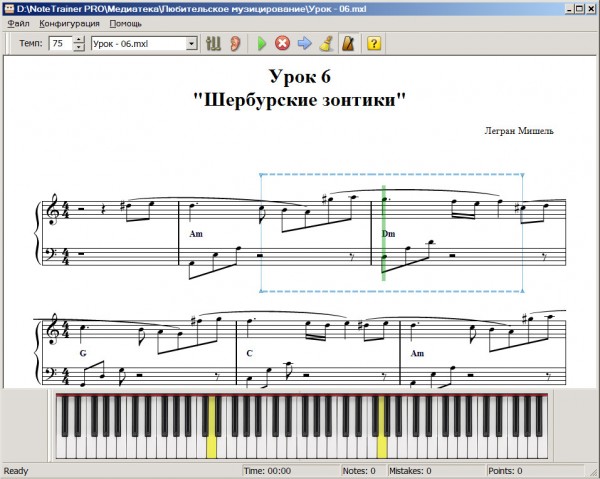Viewport: 600px width, 479px height.
Task: Click the application icon in the title bar
Action: point(8,7)
